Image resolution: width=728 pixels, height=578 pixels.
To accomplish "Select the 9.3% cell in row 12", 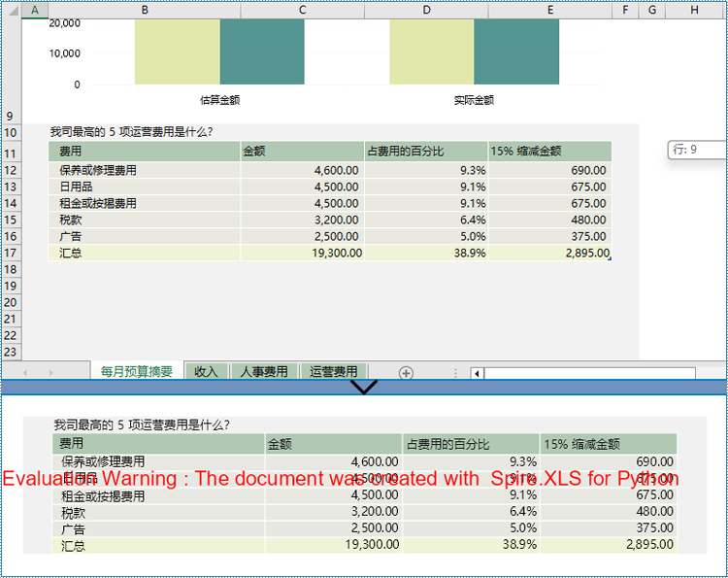I will [426, 170].
